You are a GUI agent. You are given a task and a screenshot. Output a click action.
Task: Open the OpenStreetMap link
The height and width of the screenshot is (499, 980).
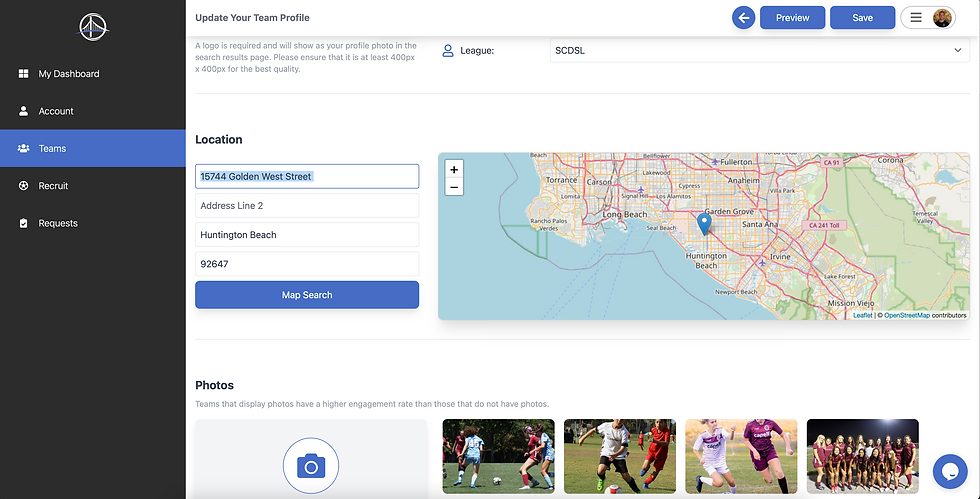907,316
